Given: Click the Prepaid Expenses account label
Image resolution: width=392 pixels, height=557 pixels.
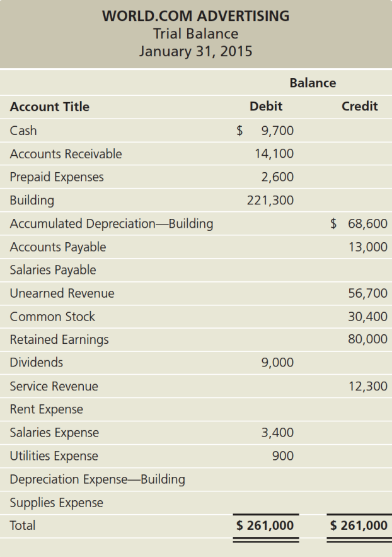Looking at the screenshot, I should [x=57, y=177].
